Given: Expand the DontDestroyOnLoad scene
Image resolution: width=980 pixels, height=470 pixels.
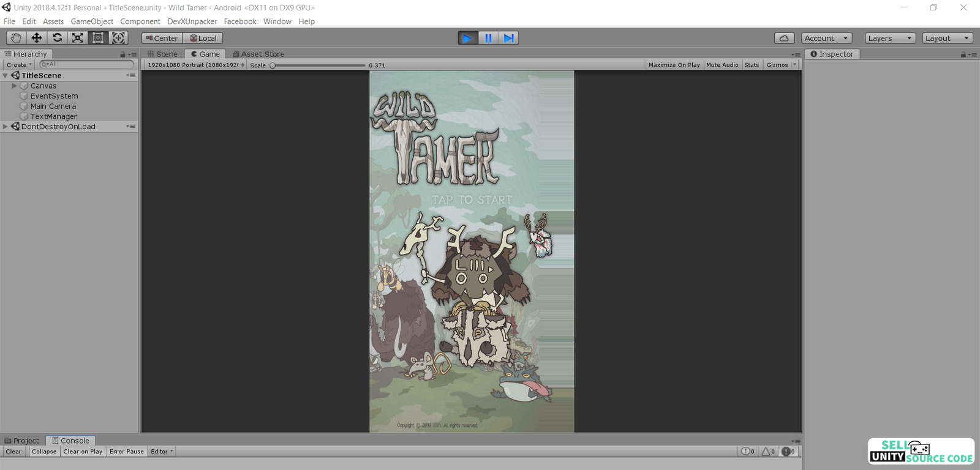Looking at the screenshot, I should coord(6,127).
